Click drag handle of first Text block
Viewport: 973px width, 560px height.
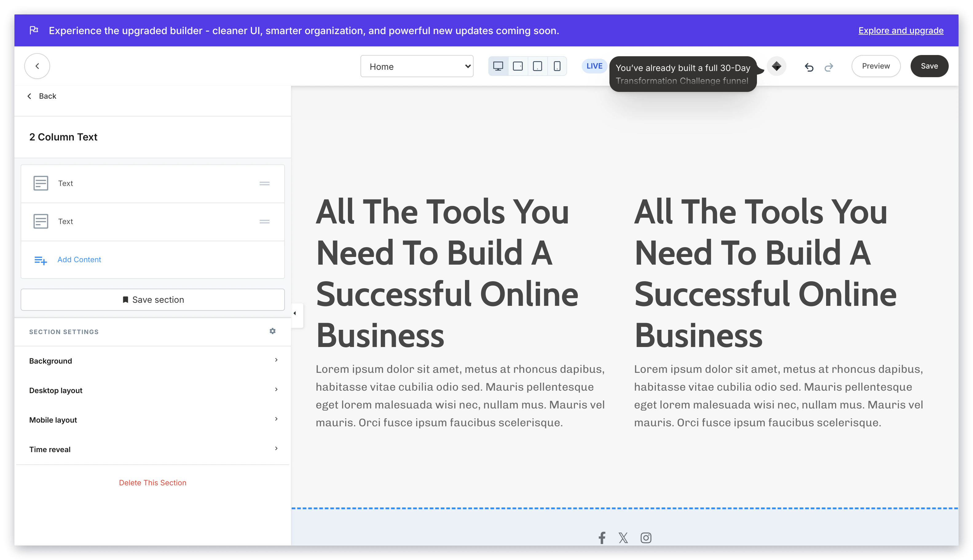pos(264,183)
